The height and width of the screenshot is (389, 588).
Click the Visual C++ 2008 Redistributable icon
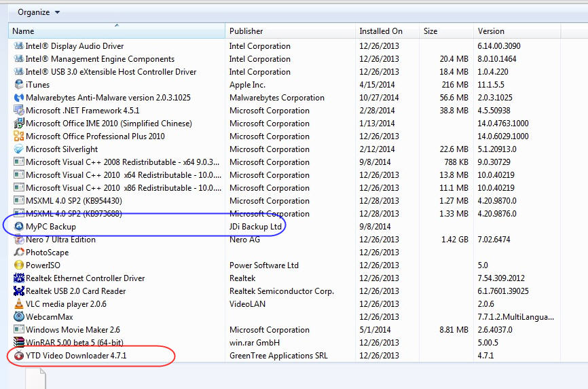pyautogui.click(x=19, y=162)
